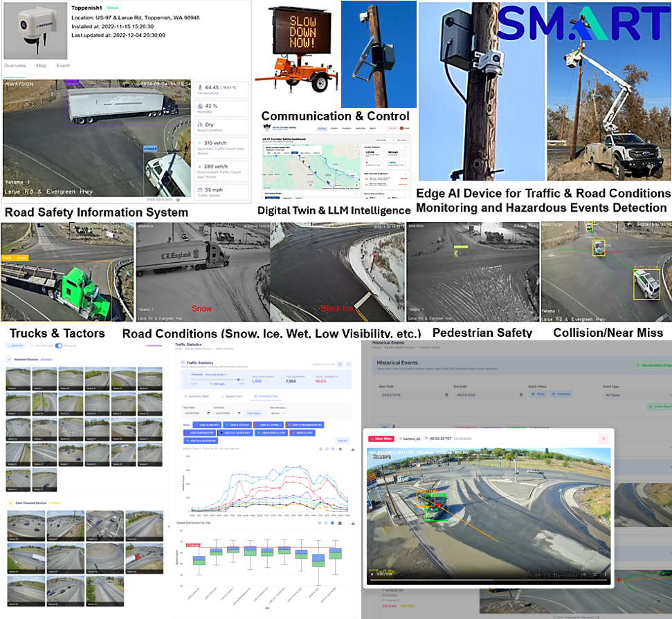
Task: Open the Time Window 60 min dropdown
Action: click(279, 414)
